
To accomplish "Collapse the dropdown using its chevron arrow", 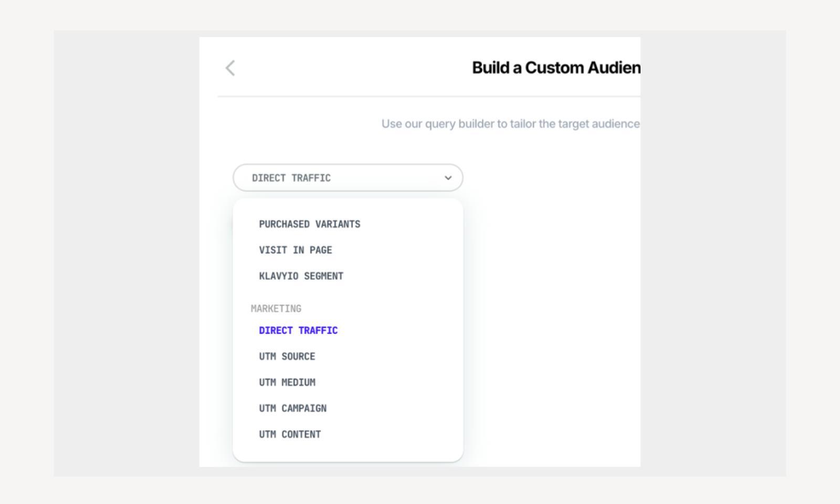I will pyautogui.click(x=448, y=178).
